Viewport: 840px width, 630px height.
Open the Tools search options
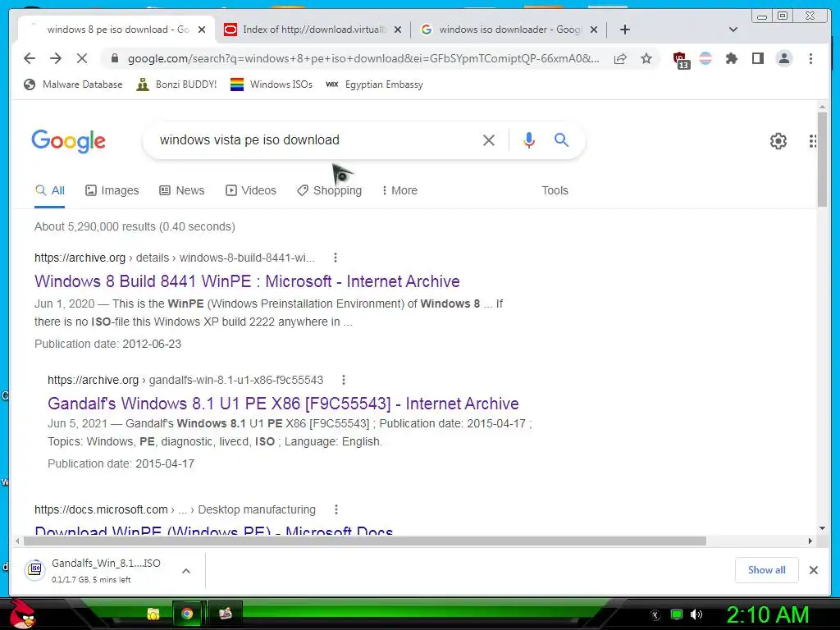point(555,190)
